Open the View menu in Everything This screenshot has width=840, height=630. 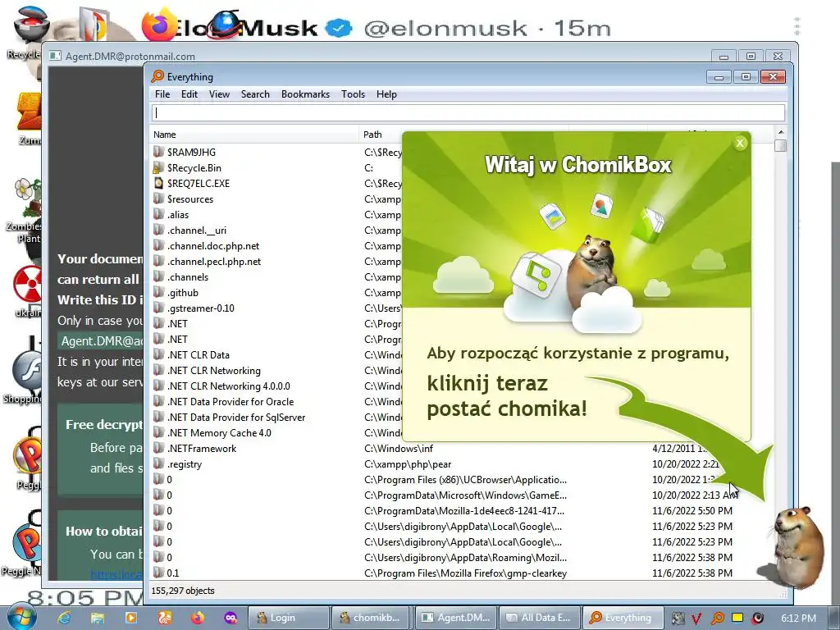click(219, 94)
